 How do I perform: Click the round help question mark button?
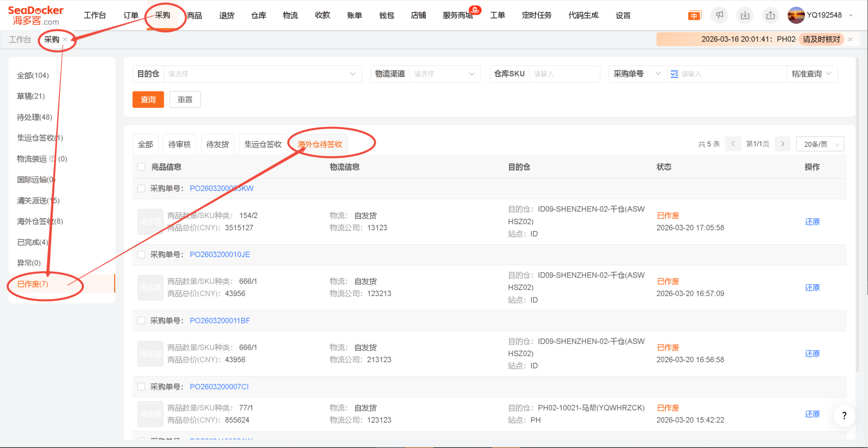tap(844, 415)
